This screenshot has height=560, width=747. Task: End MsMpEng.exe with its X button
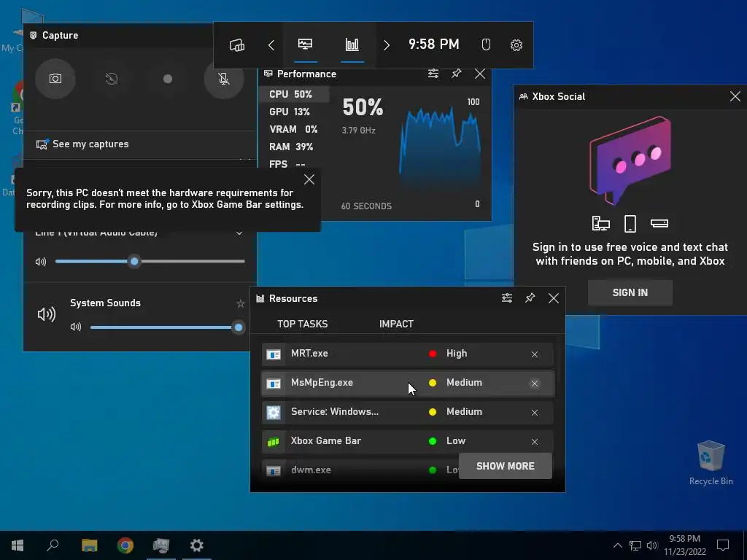click(535, 384)
